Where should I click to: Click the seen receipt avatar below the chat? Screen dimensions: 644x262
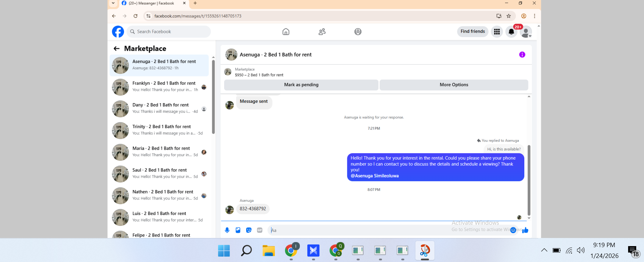519,217
